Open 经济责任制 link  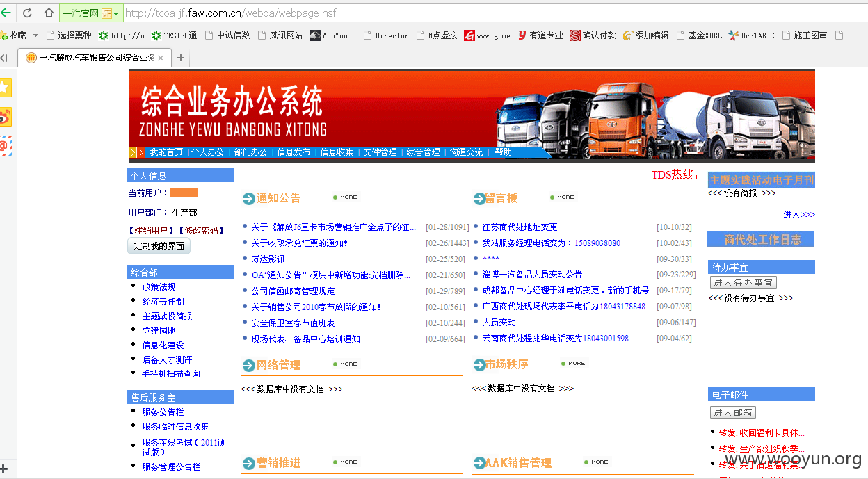point(163,301)
